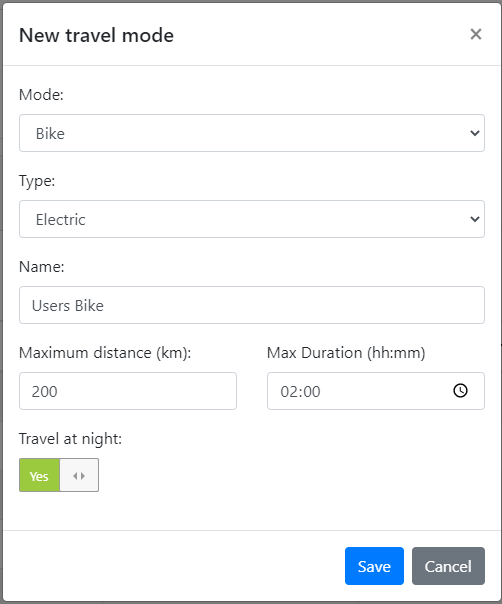Screen dimensions: 502x604
Task: Click the chevron arrow in the Type select
Action: pyautogui.click(x=475, y=219)
